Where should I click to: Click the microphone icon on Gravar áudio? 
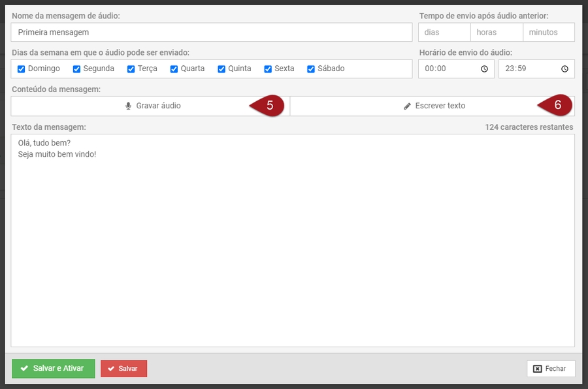pyautogui.click(x=128, y=106)
